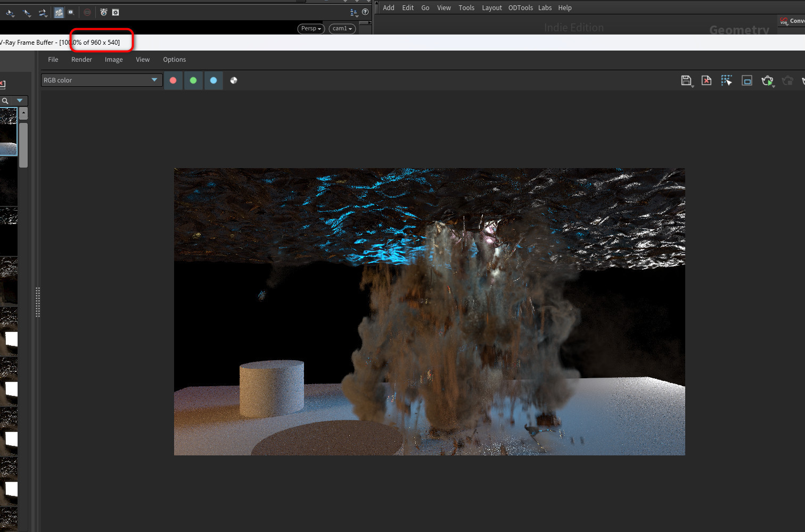This screenshot has height=532, width=805.
Task: Choose the second arrow select tool
Action: pos(27,12)
